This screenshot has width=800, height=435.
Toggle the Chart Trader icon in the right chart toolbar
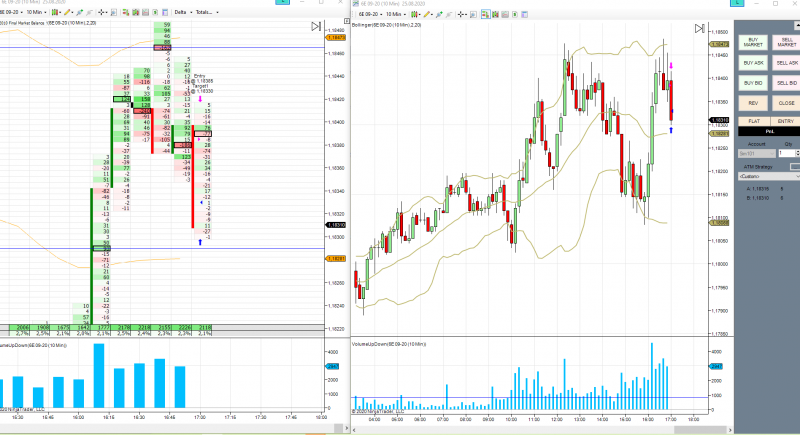486,14
